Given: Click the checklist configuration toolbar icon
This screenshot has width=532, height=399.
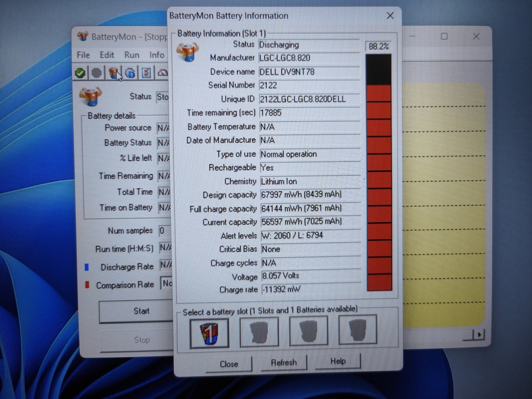Looking at the screenshot, I should click(x=146, y=73).
